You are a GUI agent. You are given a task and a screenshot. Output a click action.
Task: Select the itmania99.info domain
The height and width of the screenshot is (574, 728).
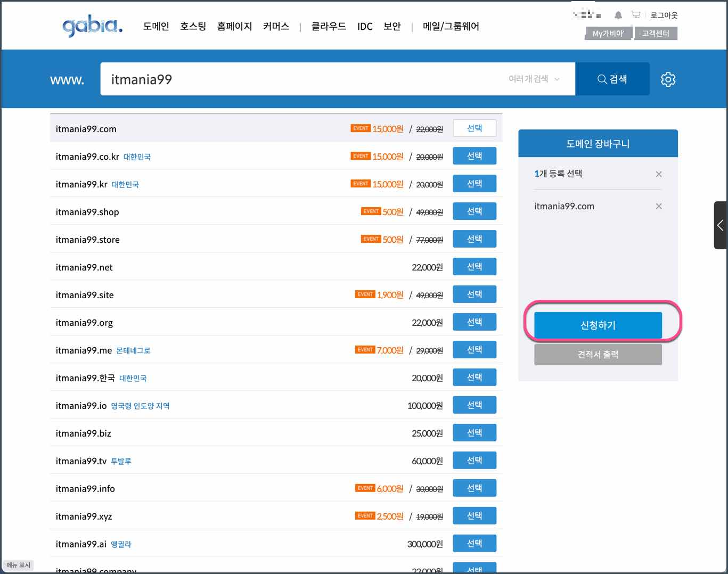[x=475, y=488]
